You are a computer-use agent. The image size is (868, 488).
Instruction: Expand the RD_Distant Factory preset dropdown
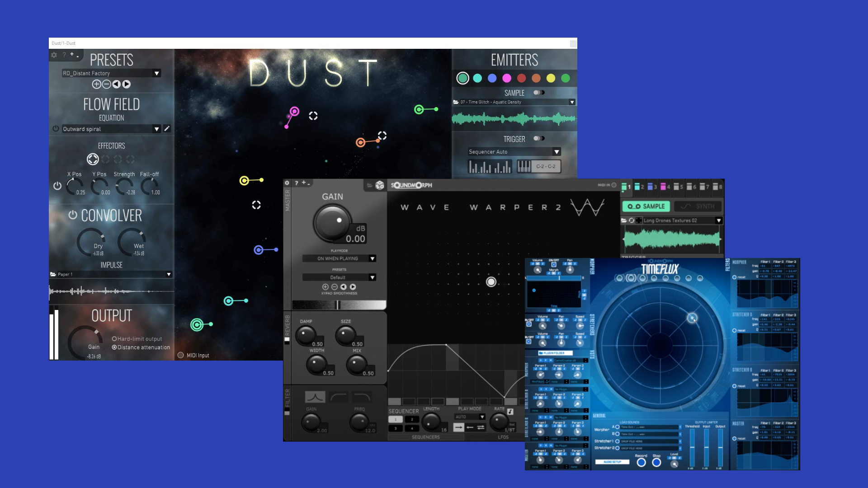(156, 73)
